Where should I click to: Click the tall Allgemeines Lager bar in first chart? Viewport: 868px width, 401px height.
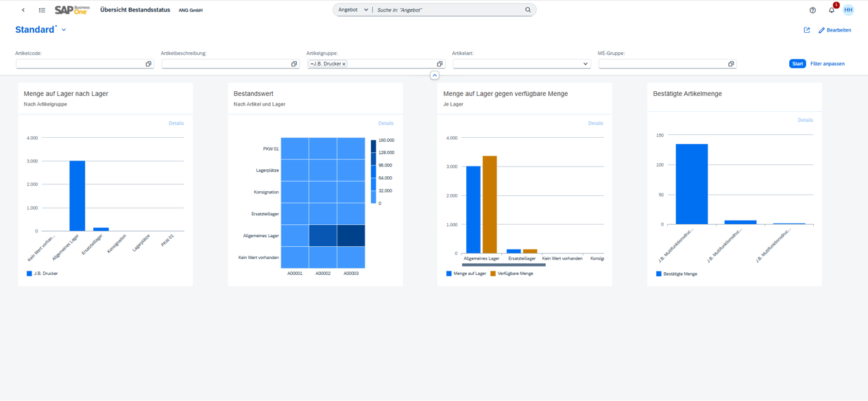pyautogui.click(x=77, y=196)
